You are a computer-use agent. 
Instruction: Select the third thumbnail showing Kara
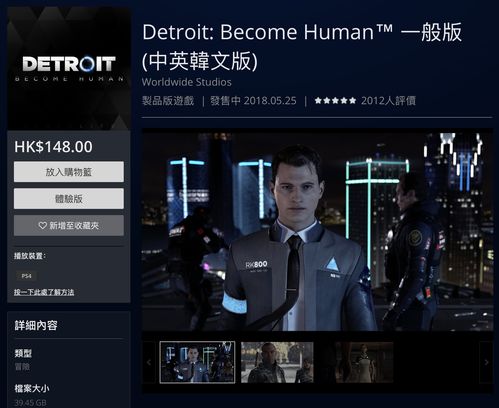click(358, 362)
